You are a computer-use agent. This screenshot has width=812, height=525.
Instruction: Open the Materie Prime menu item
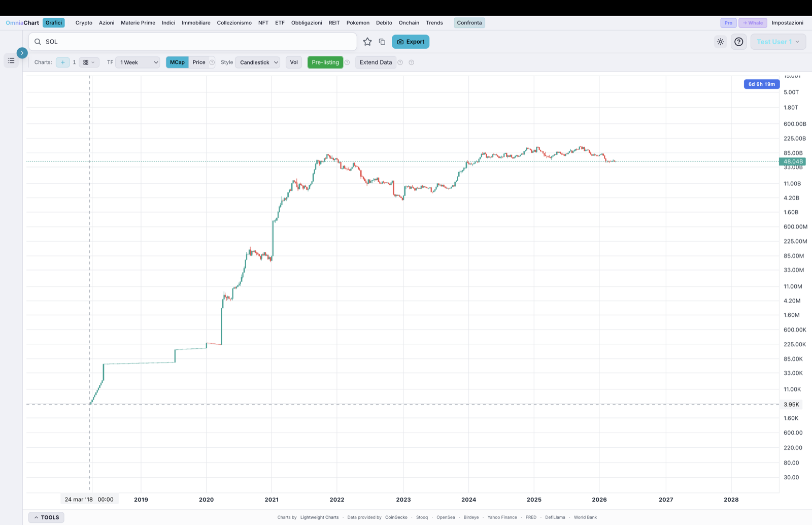(x=138, y=23)
